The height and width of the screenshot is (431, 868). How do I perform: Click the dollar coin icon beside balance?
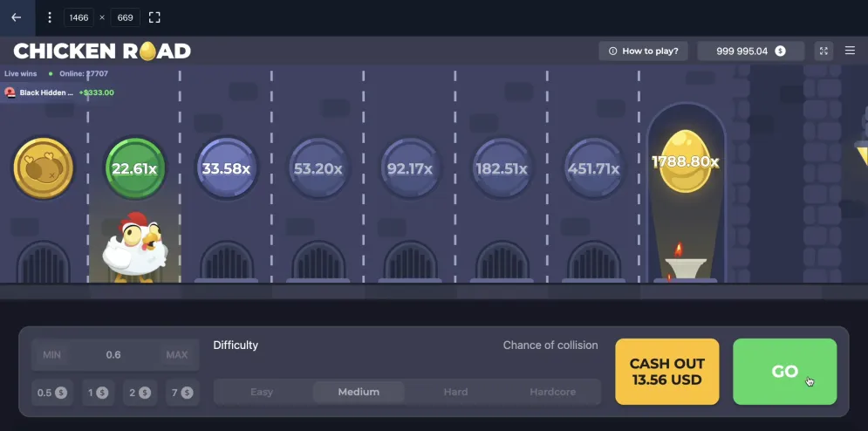[x=780, y=51]
